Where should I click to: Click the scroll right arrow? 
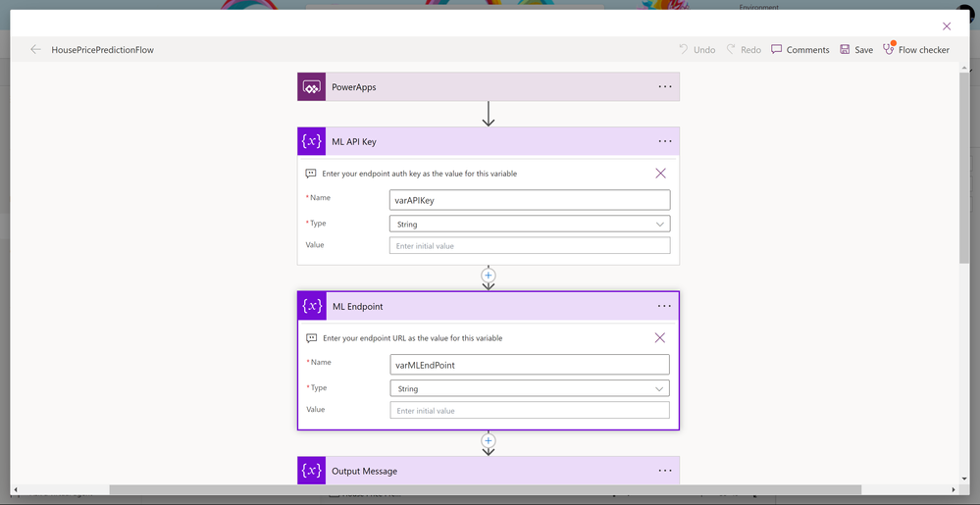click(x=954, y=489)
